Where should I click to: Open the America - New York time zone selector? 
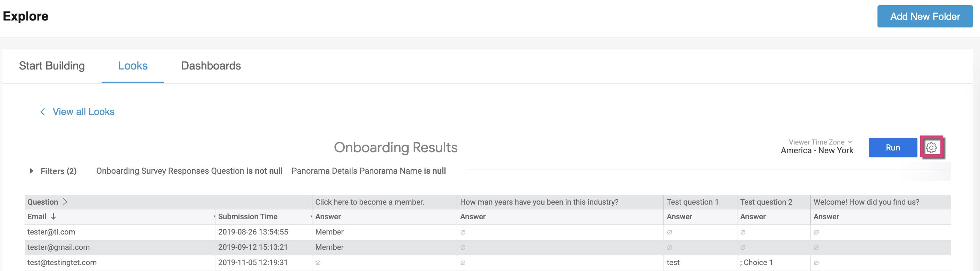pyautogui.click(x=817, y=150)
